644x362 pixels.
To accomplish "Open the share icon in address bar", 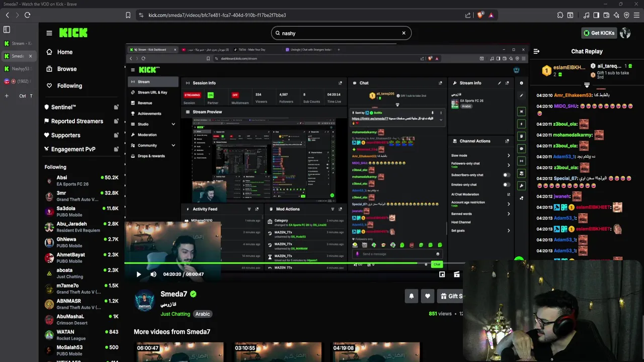I will (468, 15).
